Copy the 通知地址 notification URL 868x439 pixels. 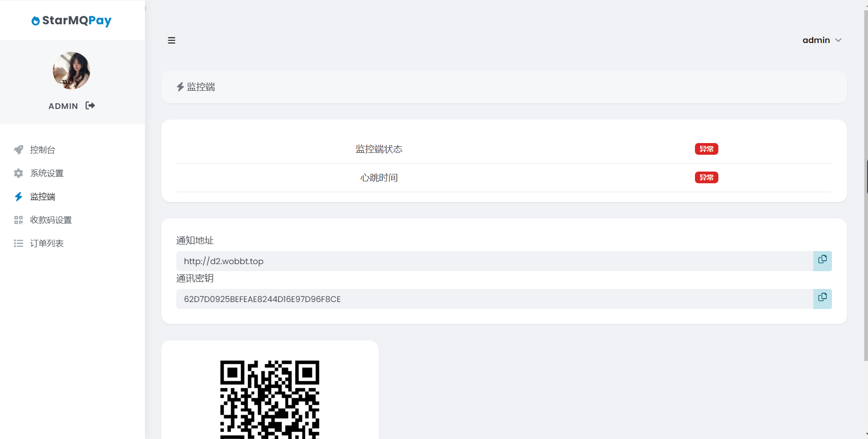tap(823, 260)
